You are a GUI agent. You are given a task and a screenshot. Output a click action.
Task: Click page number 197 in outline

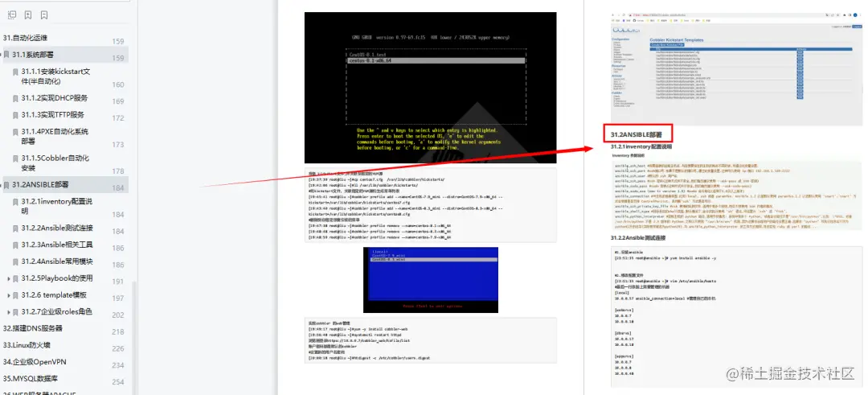tap(118, 298)
